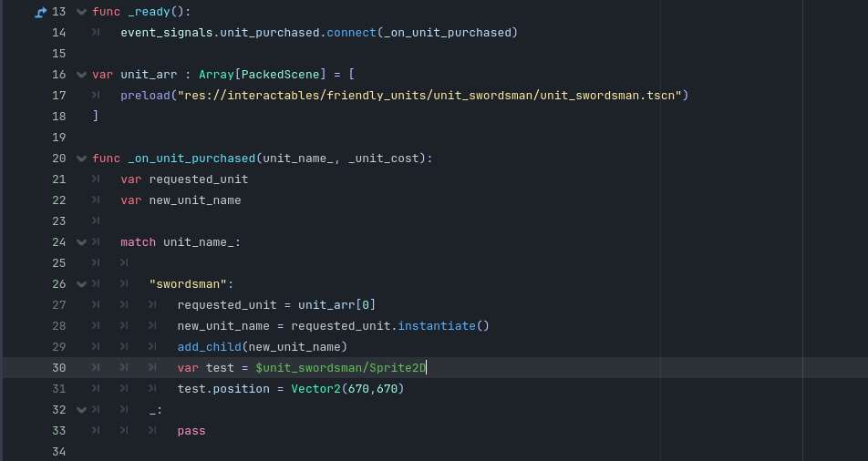Click the requested_unit variable declaration on line 21
Viewport: 868px width, 461px height.
point(198,179)
